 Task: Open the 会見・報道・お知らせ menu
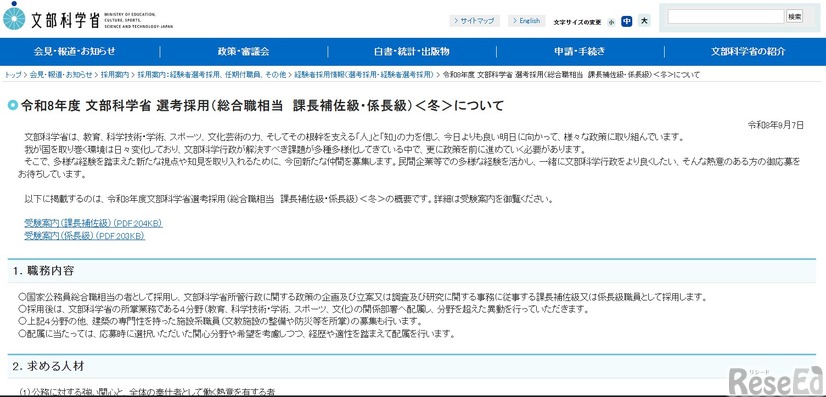point(75,52)
